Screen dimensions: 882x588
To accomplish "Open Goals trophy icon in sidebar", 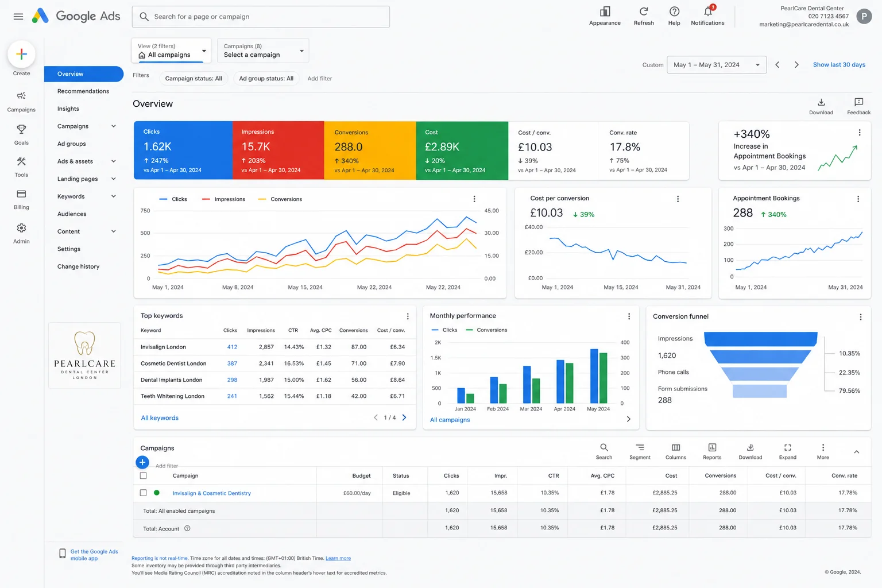I will 21,129.
